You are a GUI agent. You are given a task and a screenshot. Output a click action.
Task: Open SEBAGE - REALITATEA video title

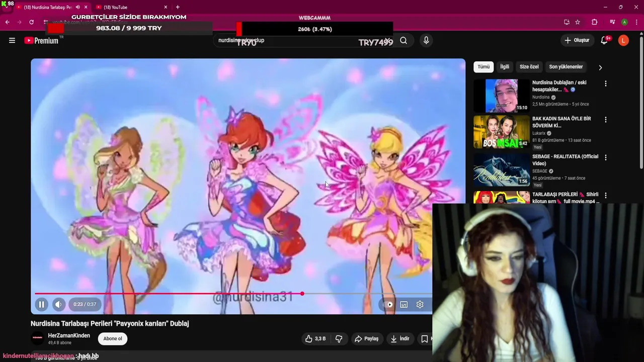(x=565, y=160)
